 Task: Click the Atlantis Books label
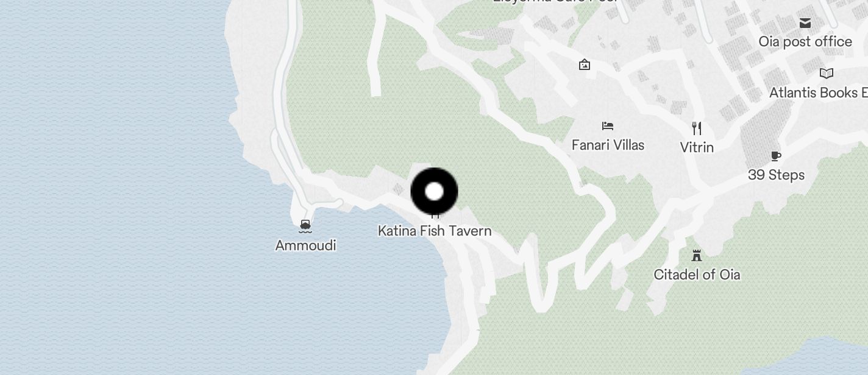coord(818,93)
